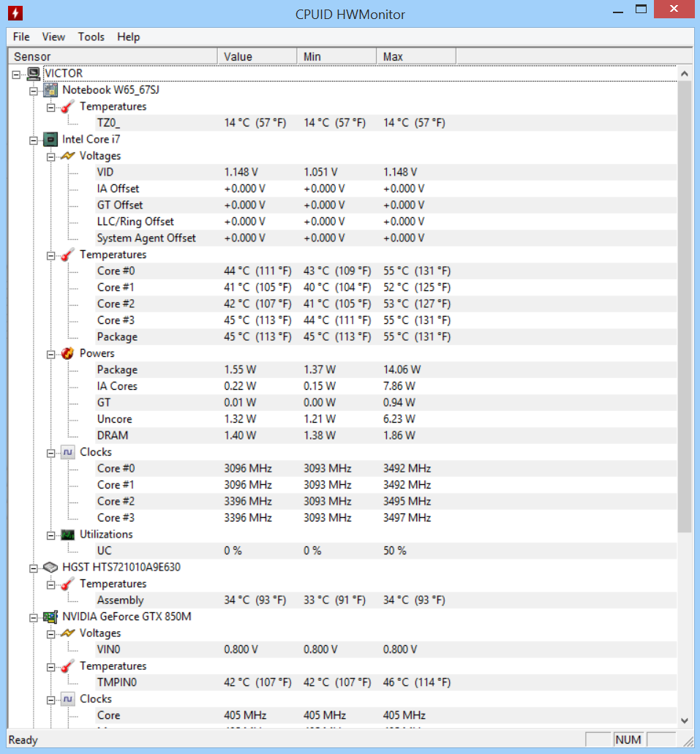Click the HWMonitor lightning app icon
Screen dimensions: 700x754
[x=15, y=13]
